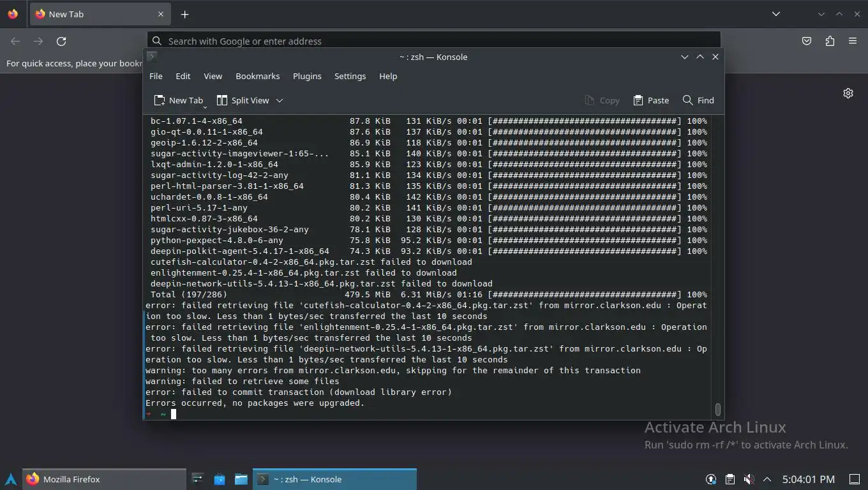Open the Konsole Edit menu
This screenshot has width=868, height=490.
point(183,76)
